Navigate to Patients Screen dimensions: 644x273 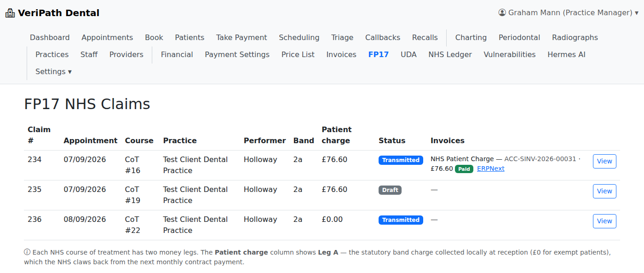tap(190, 37)
